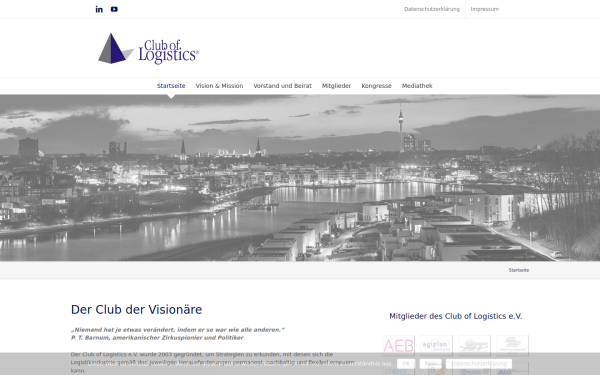Select the Mitglieder menu item
This screenshot has height=375, width=600.
pos(336,86)
